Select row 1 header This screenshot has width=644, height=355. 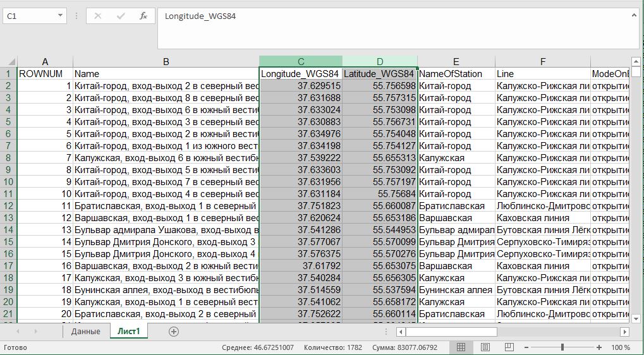[x=9, y=74]
